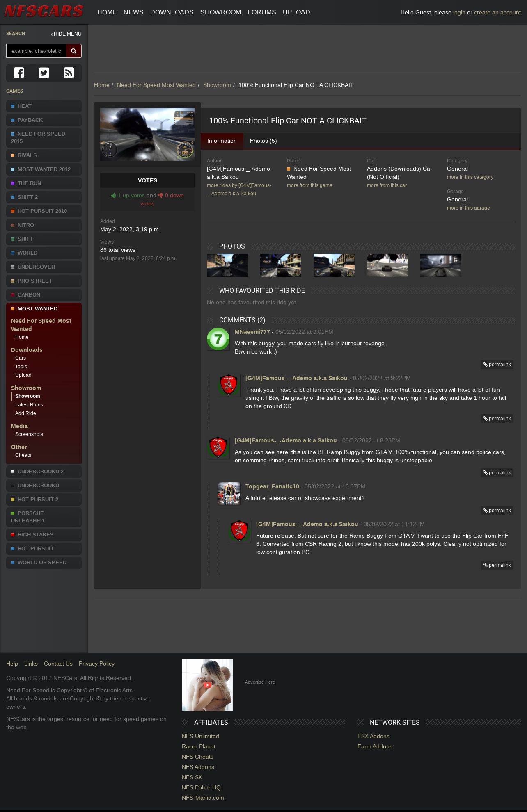Open Latest Rides in sidebar
The width and height of the screenshot is (527, 812).
pos(29,405)
